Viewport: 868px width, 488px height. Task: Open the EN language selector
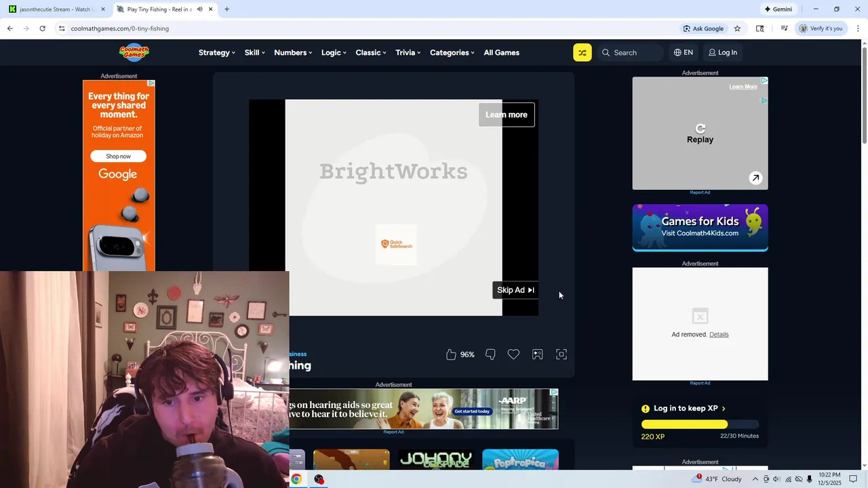(684, 52)
